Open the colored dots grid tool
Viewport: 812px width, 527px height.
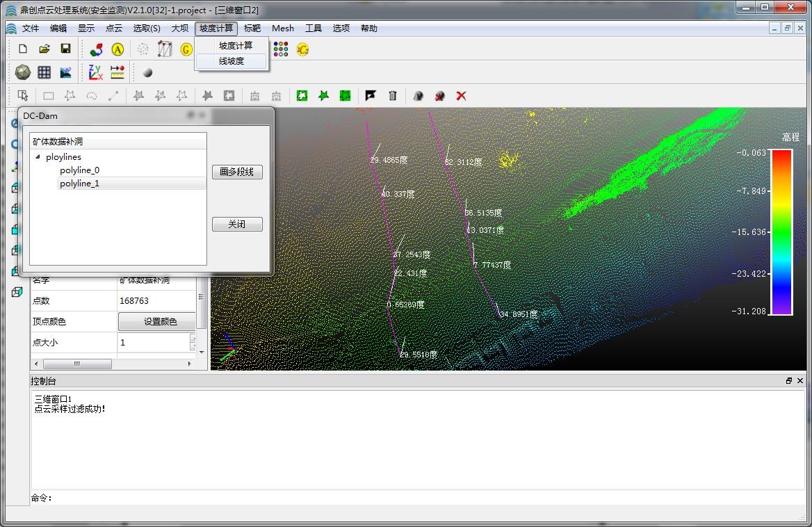point(281,49)
